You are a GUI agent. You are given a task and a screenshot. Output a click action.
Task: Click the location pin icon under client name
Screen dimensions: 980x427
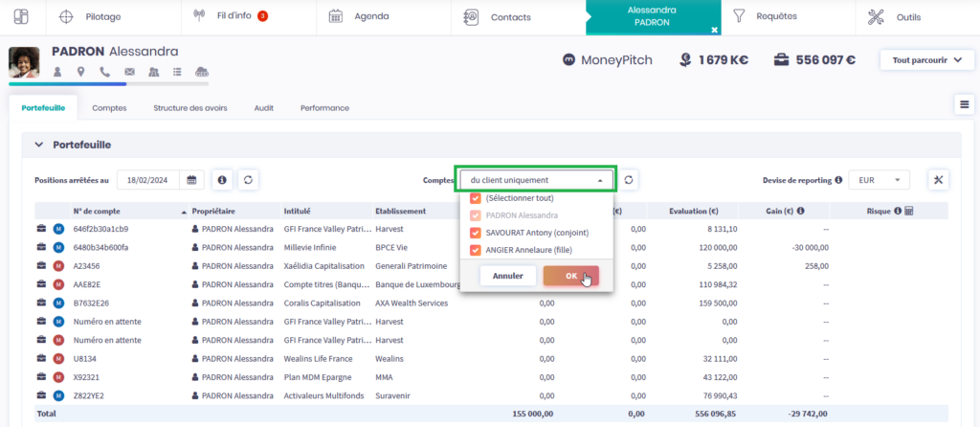coord(81,72)
